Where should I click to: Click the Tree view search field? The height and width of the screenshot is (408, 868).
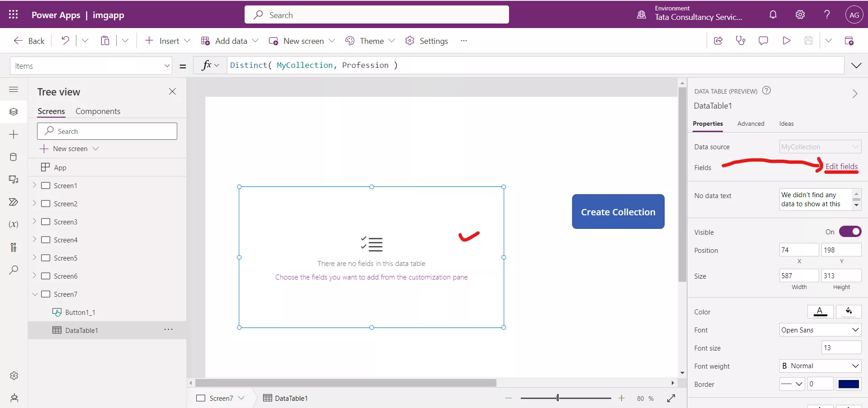pyautogui.click(x=107, y=131)
